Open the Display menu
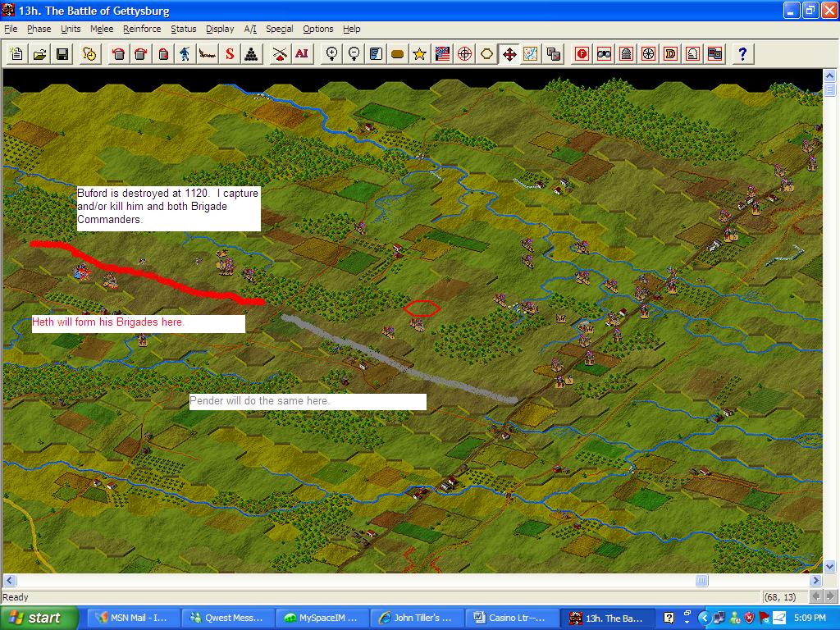The width and height of the screenshot is (840, 630). pos(220,29)
